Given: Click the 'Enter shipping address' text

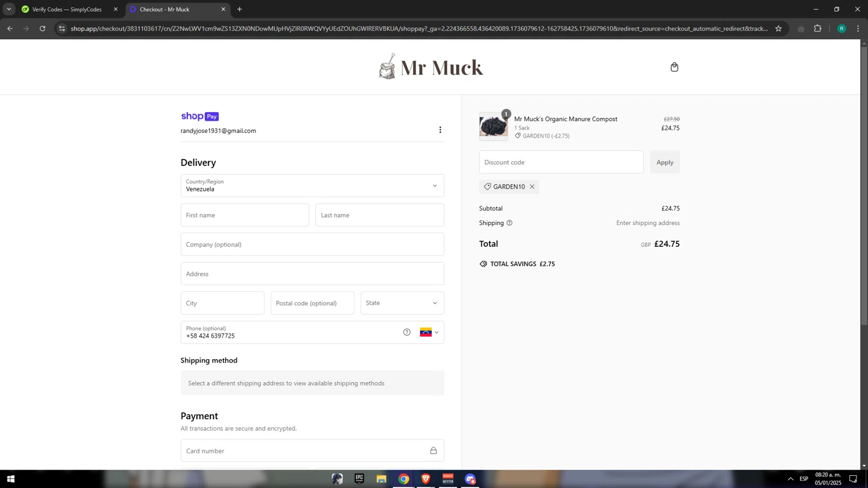Looking at the screenshot, I should coord(648,223).
